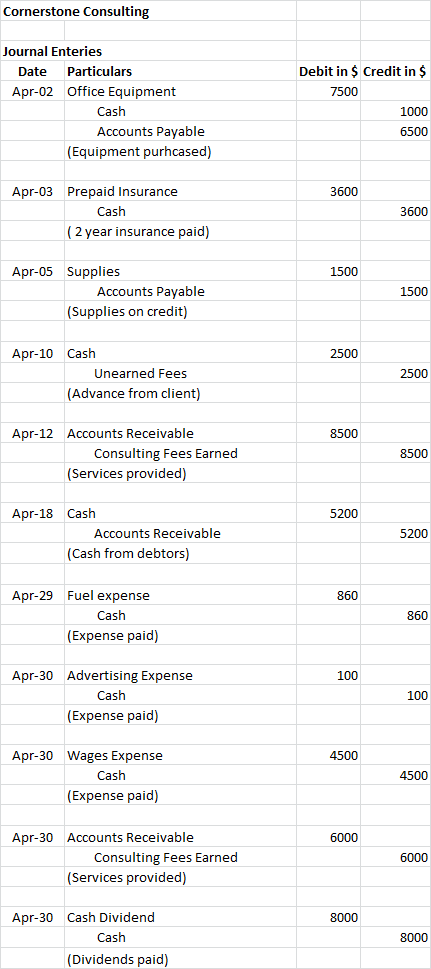Click the Office Equipment entry
The image size is (431, 969).
tap(121, 91)
